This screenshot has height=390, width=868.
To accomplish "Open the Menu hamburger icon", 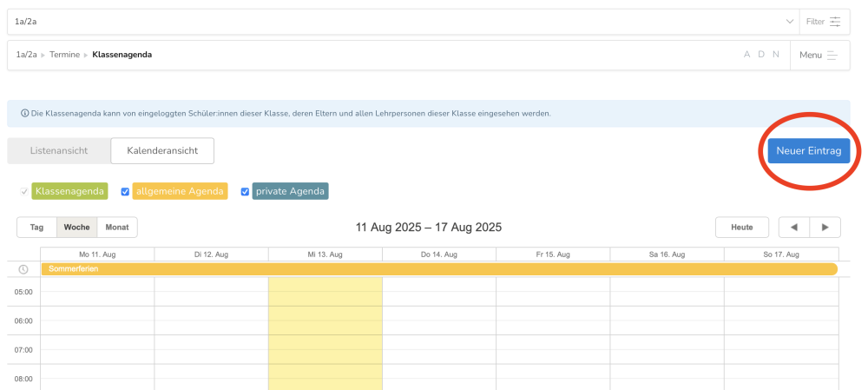I will tap(832, 55).
